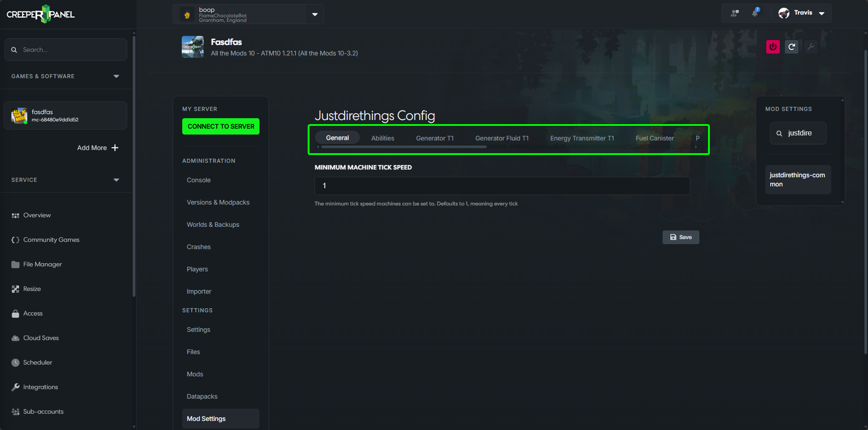Click the File Manager folder icon

(15, 265)
